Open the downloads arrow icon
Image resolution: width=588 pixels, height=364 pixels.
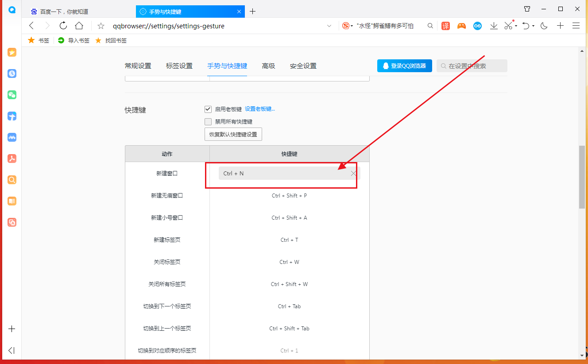pos(494,26)
